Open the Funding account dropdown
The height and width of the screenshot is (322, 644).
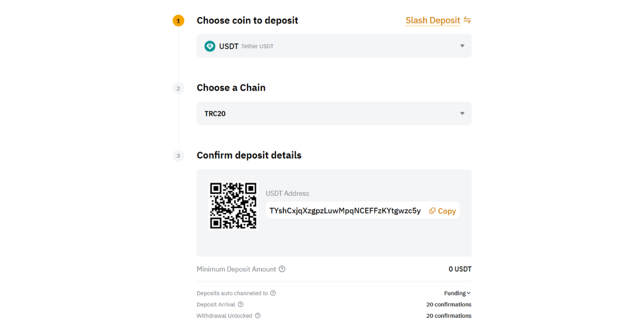tap(457, 293)
